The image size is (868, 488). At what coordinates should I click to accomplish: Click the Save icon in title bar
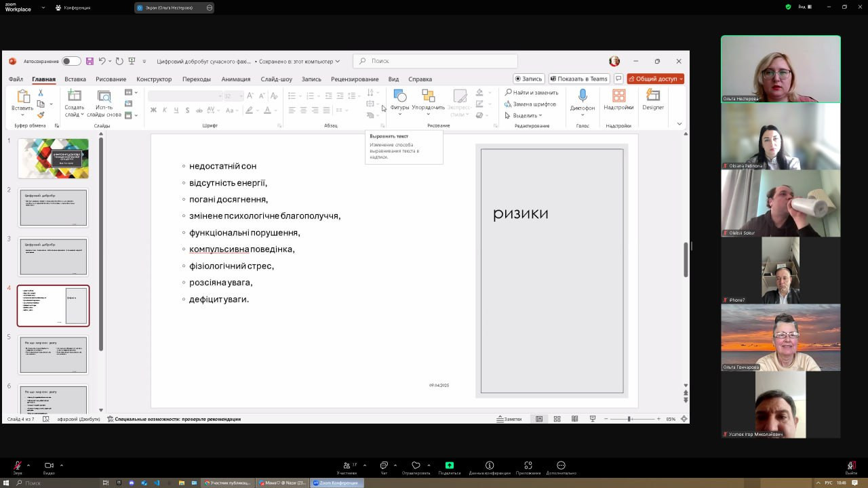click(x=90, y=61)
